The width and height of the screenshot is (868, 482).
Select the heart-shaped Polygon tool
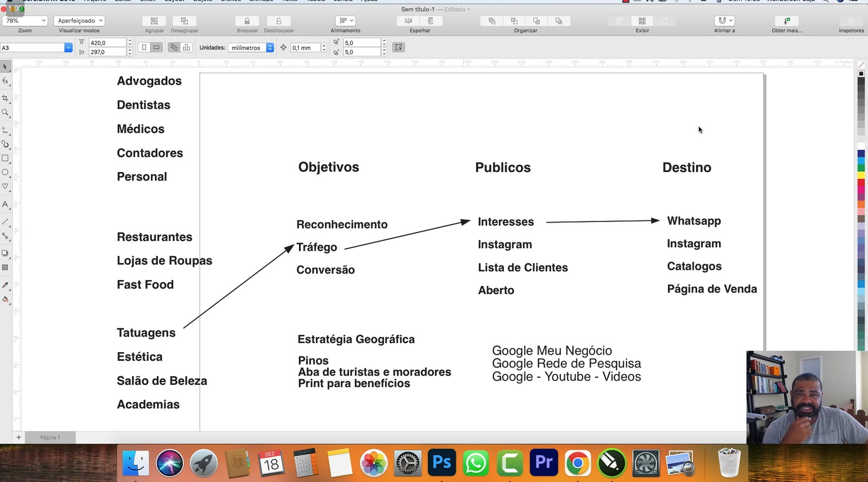(5, 186)
